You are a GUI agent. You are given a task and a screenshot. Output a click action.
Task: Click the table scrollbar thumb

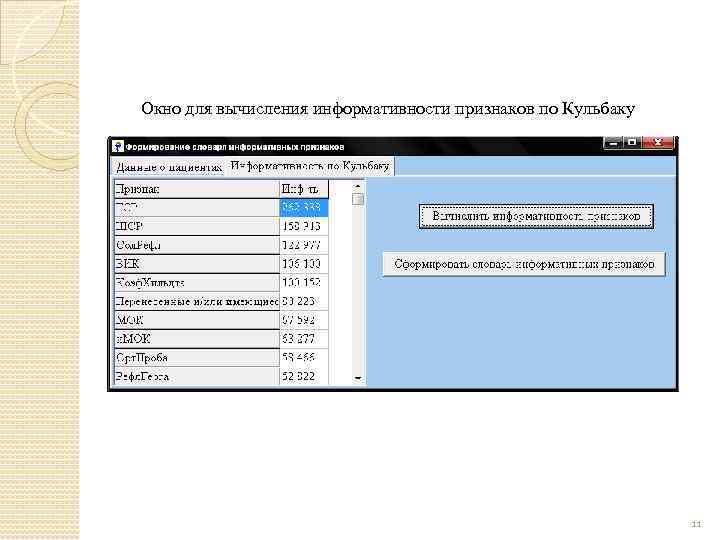pos(358,199)
